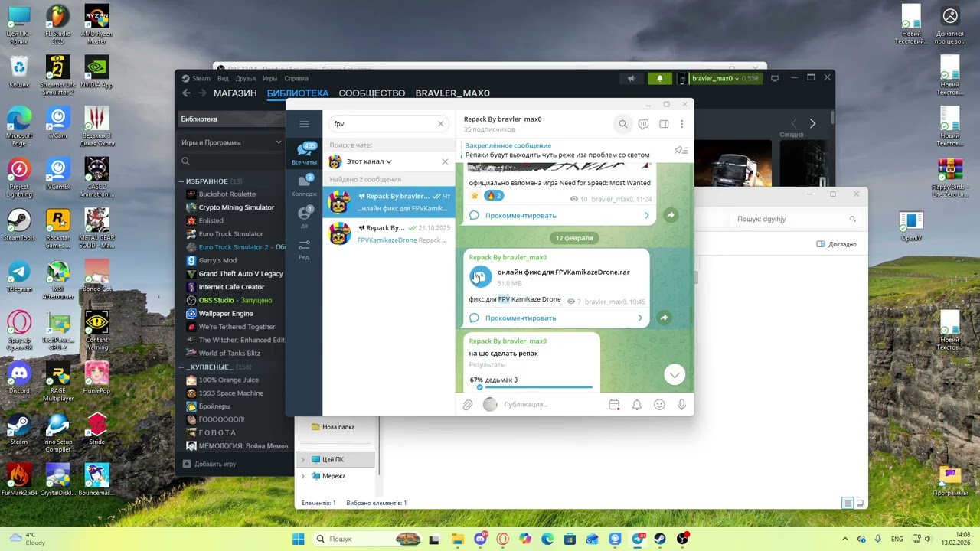Open the Все чаты folder in Telegram
Screen dimensions: 980x551
tap(304, 154)
